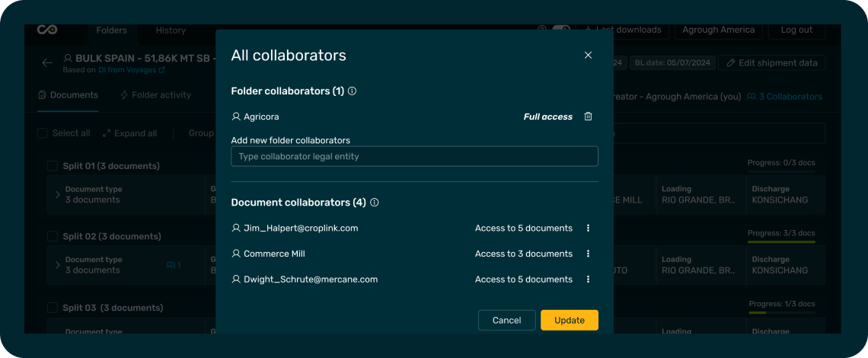Switch to the History tab
The width and height of the screenshot is (868, 358).
point(171,30)
